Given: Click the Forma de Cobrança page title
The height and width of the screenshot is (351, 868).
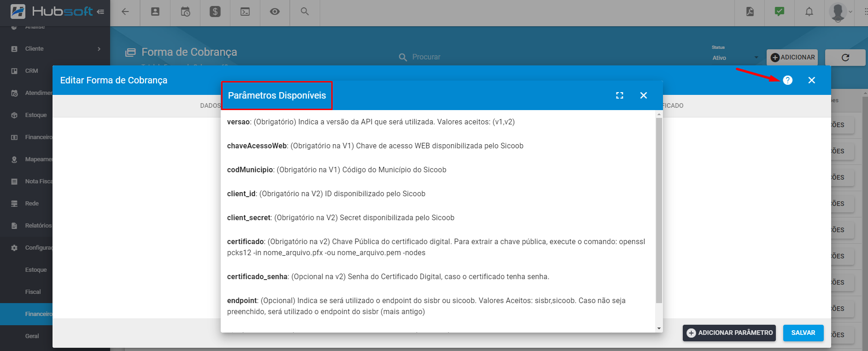Looking at the screenshot, I should pyautogui.click(x=189, y=52).
